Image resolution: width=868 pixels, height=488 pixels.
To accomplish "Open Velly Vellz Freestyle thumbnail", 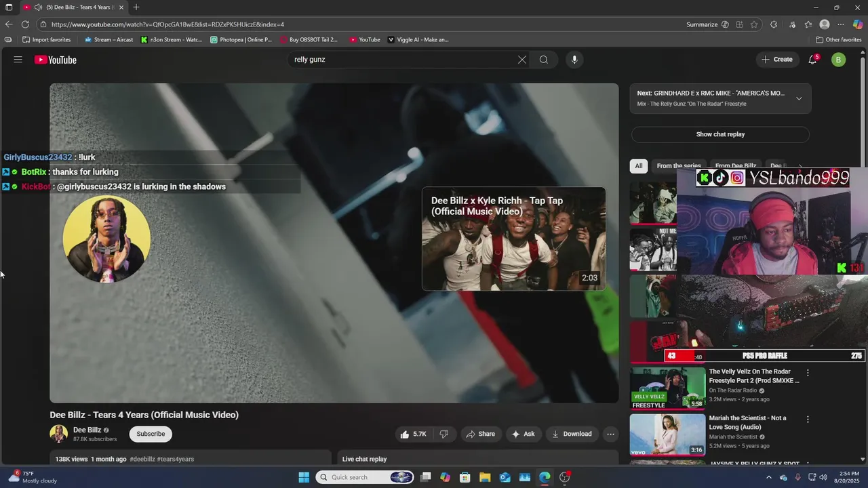I will [668, 388].
